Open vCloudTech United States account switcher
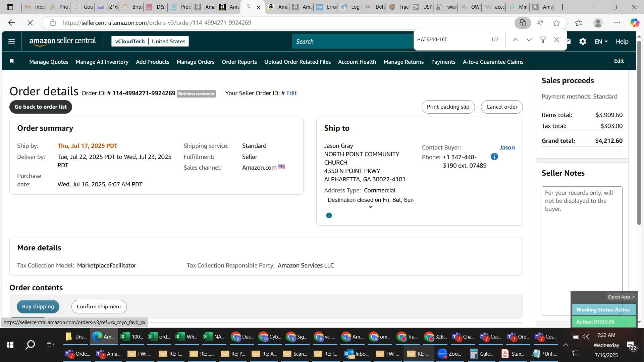The height and width of the screenshot is (362, 644). point(150,41)
